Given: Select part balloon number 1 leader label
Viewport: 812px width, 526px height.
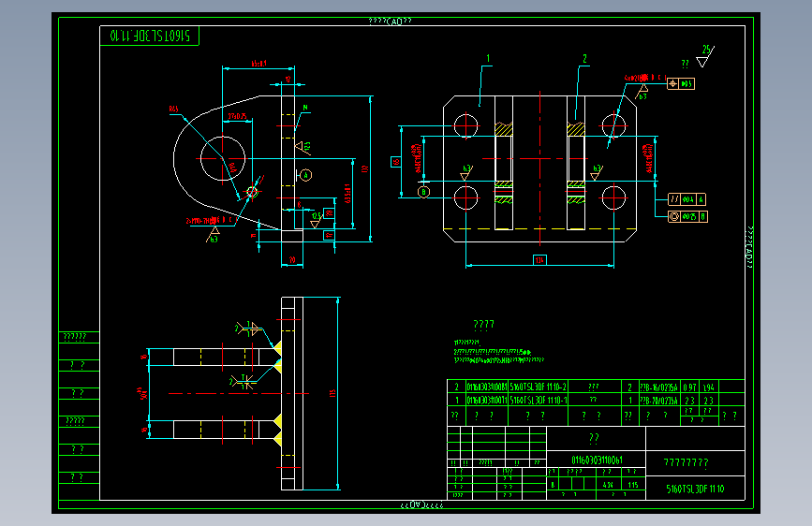Looking at the screenshot, I should pos(488,59).
